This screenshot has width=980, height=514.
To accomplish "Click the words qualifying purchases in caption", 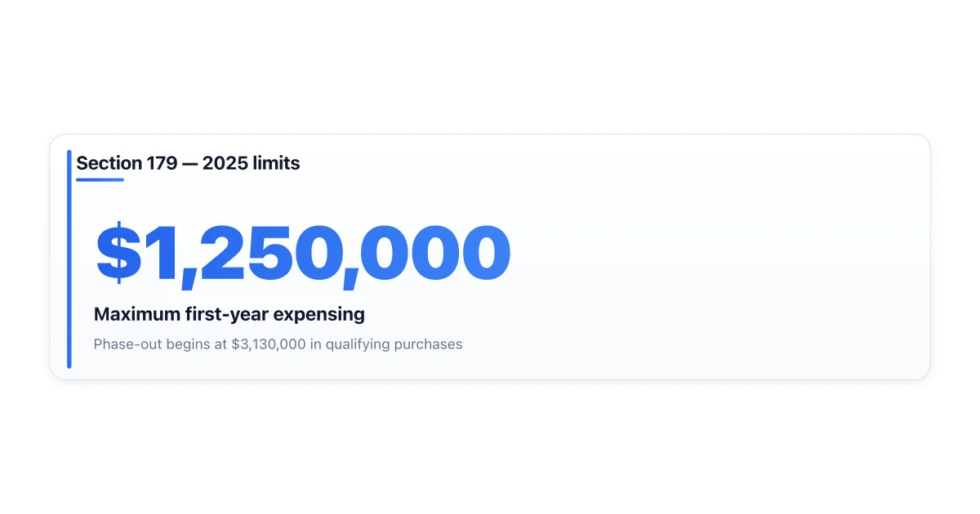I will click(394, 344).
